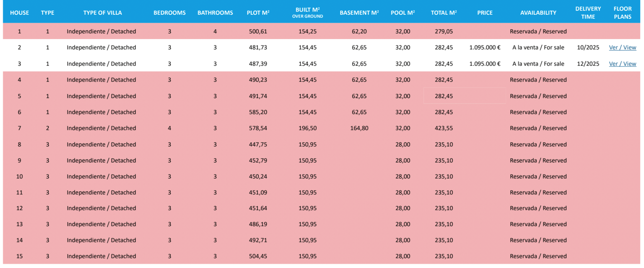Click the TYPE OF VILLA column header
The width and height of the screenshot is (644, 268).
[103, 13]
